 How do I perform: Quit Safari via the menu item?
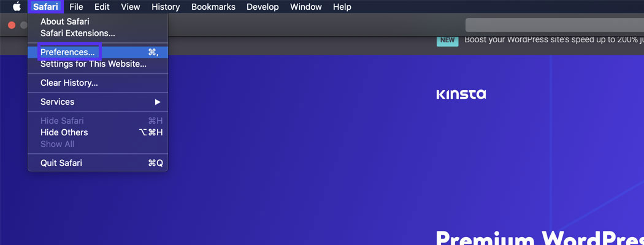(61, 163)
